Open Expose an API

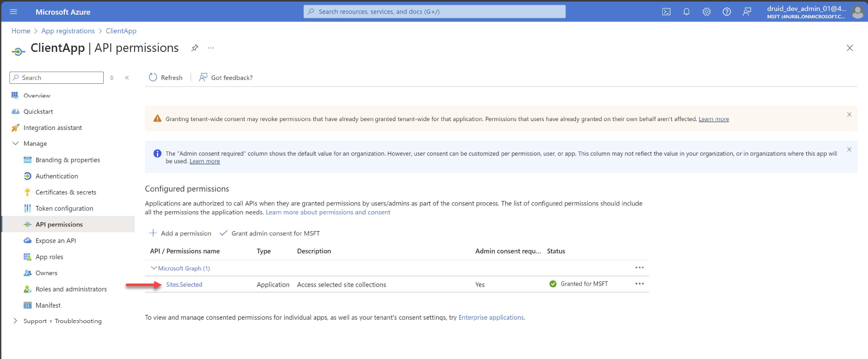click(55, 241)
